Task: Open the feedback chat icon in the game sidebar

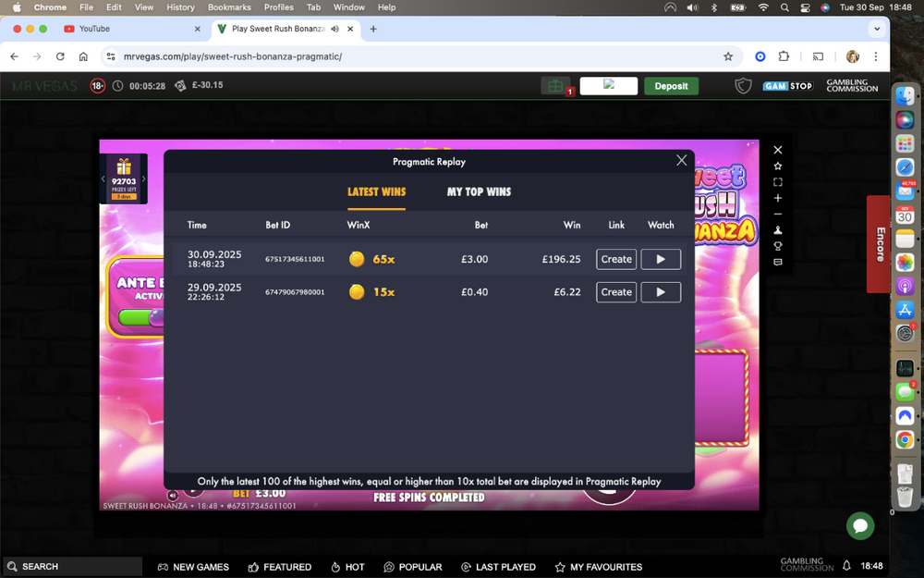Action: (x=778, y=263)
